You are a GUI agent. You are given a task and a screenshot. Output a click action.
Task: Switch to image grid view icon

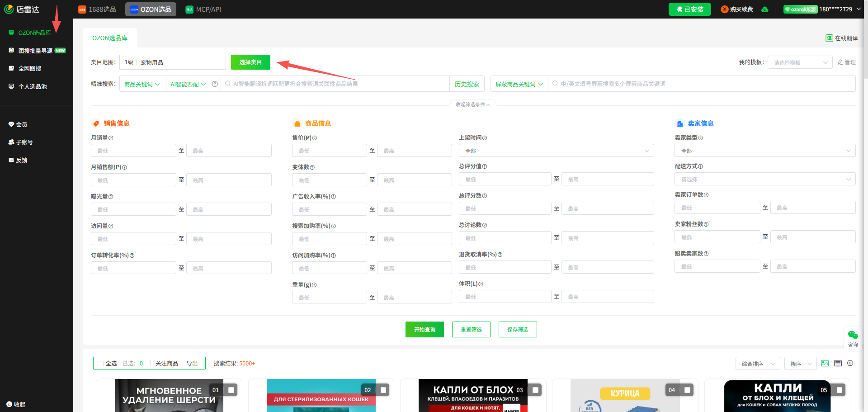825,363
